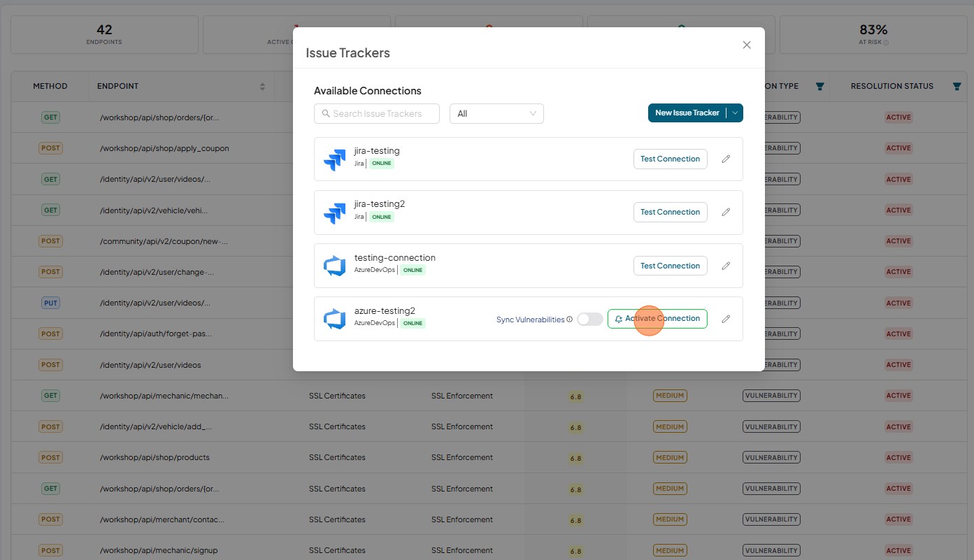The image size is (974, 560).
Task: Click SSL Certificates in vehicle/add_ row
Action: click(337, 426)
